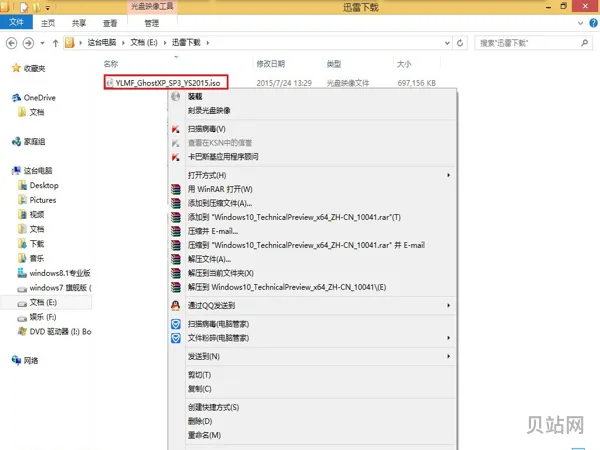This screenshot has height=450, width=600.
Task: Click the Mount (装载) disc icon
Action: point(176,96)
